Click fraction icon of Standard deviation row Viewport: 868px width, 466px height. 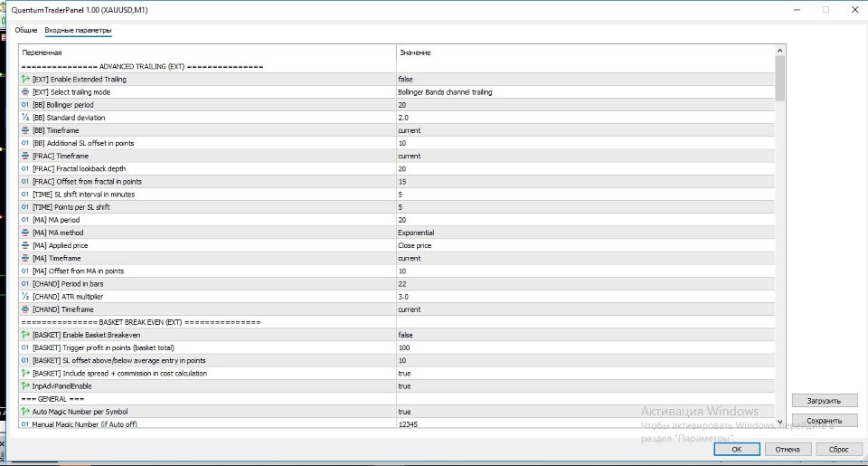[25, 118]
